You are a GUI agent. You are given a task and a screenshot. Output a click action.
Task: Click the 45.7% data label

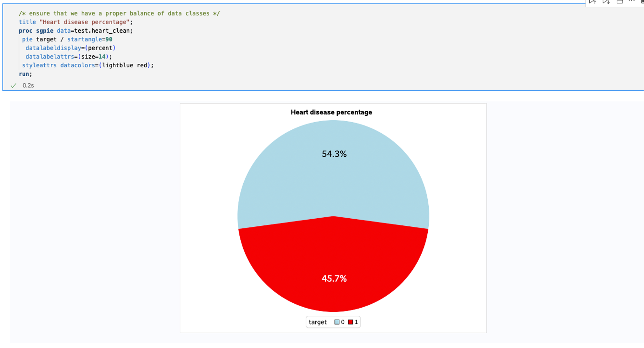pos(334,279)
